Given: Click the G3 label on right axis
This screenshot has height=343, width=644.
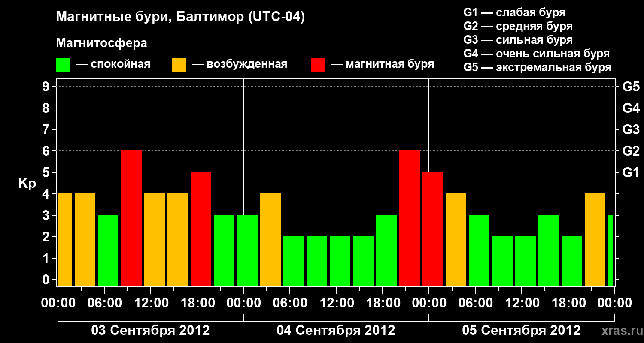Looking at the screenshot, I should (631, 129).
